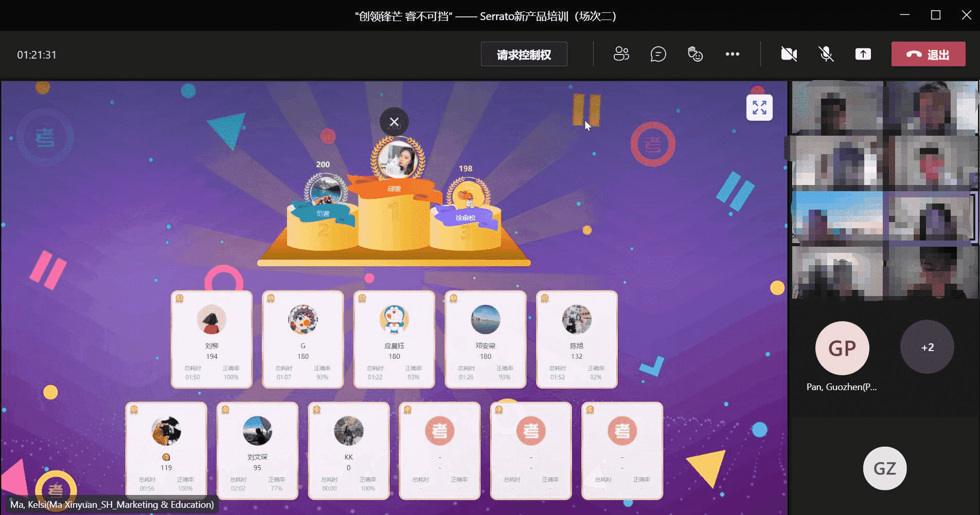Select the G player card scoring 180

pos(303,339)
